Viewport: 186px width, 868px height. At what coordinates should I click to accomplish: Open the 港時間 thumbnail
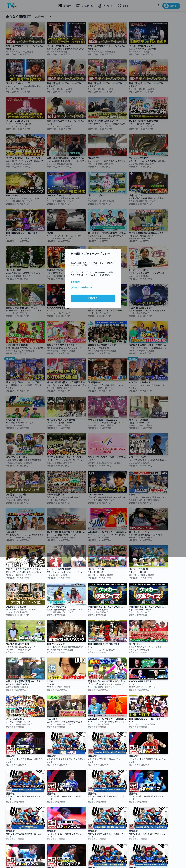point(66,220)
